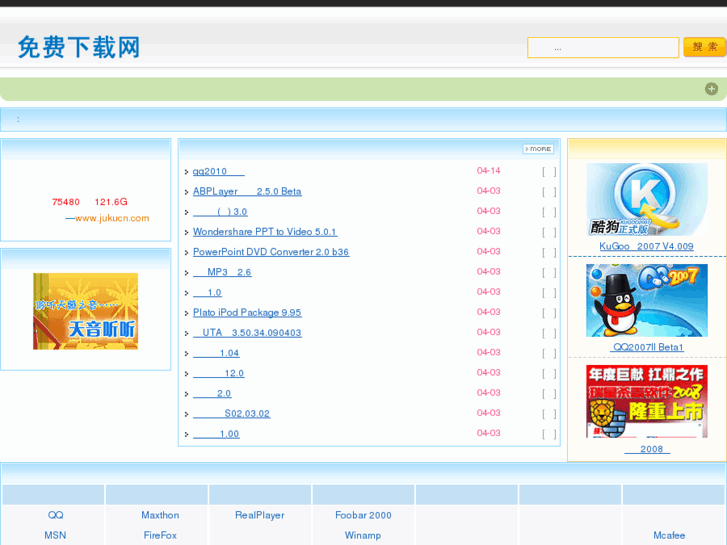This screenshot has width=727, height=545.
Task: Click arrow bullet beside PowerPoint DVD Converter
Action: coord(186,253)
